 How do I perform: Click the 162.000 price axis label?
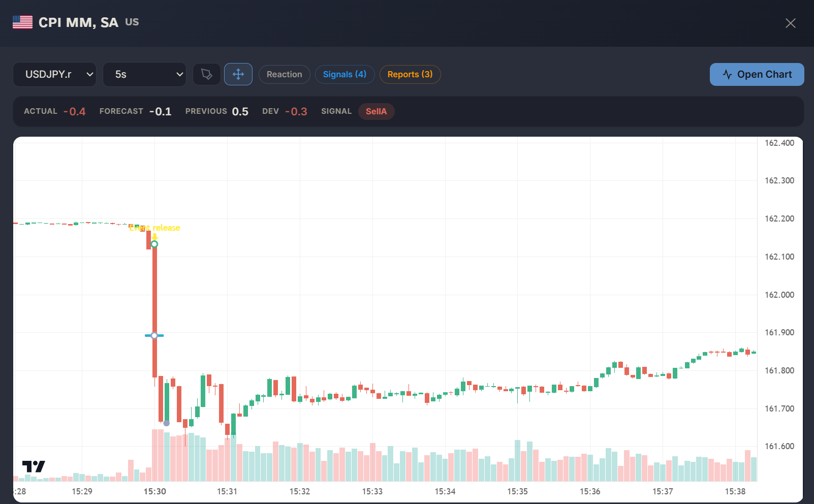pos(779,295)
